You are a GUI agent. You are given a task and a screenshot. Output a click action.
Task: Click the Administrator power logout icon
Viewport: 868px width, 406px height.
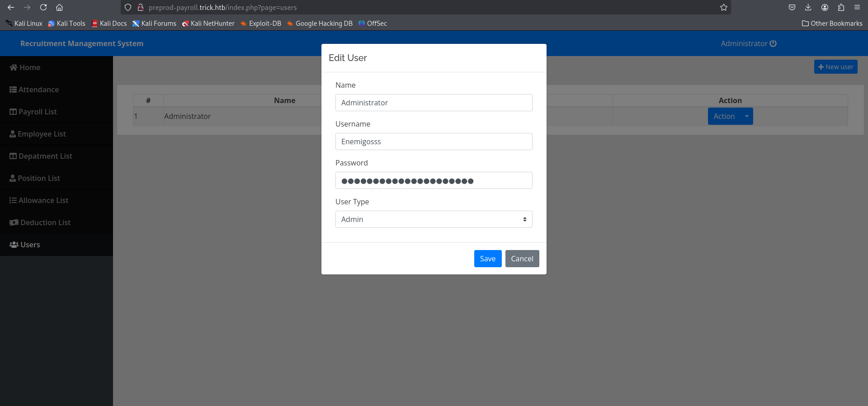click(x=773, y=43)
